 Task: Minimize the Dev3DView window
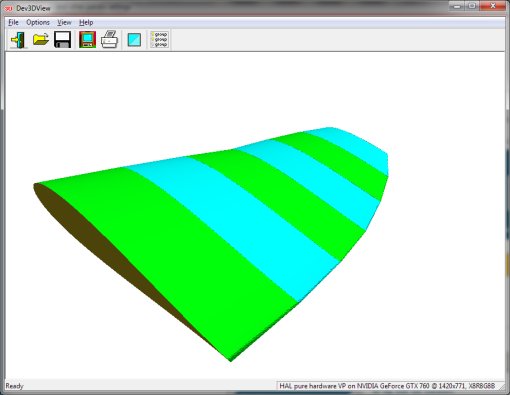[x=457, y=6]
